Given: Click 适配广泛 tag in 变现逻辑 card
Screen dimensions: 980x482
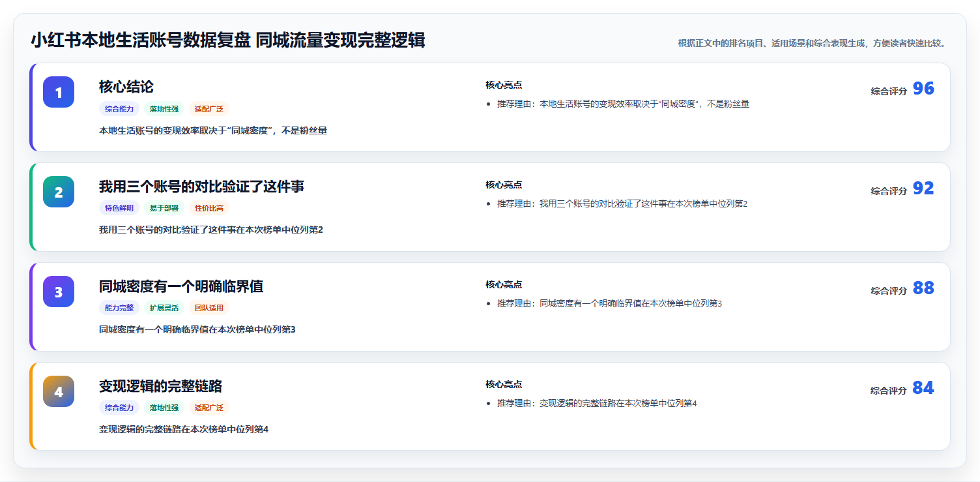Looking at the screenshot, I should pos(209,408).
